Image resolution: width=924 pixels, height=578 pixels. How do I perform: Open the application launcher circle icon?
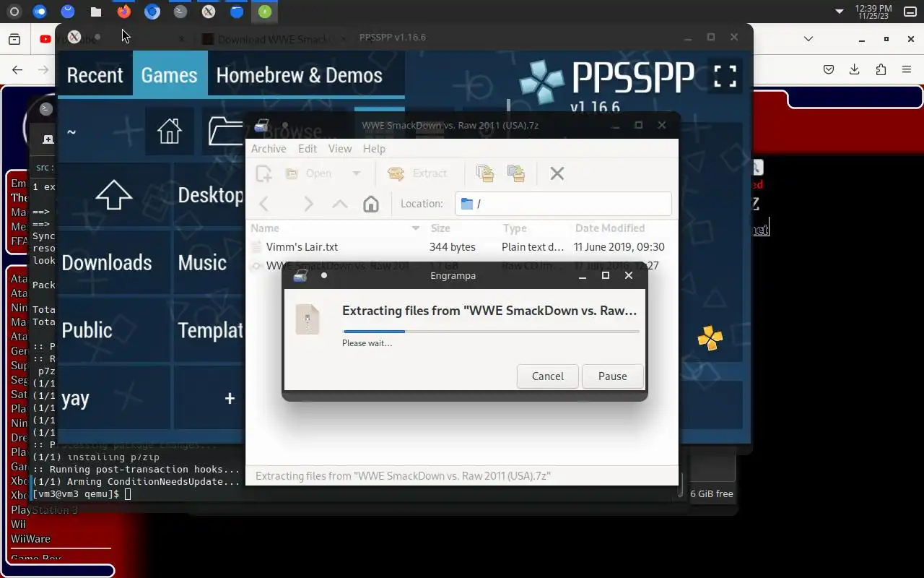point(14,12)
